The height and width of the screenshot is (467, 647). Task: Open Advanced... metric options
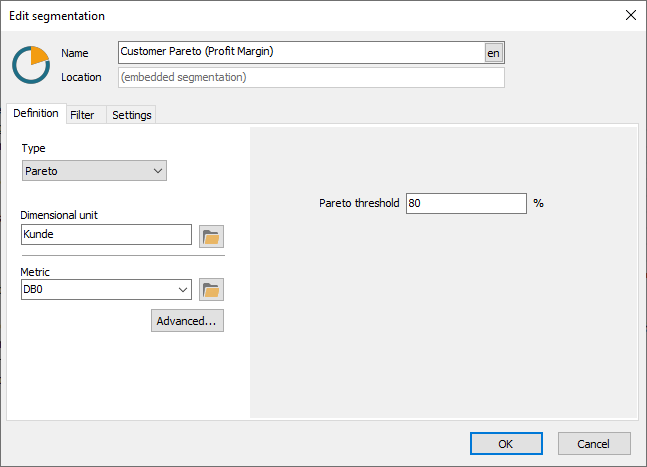(187, 321)
